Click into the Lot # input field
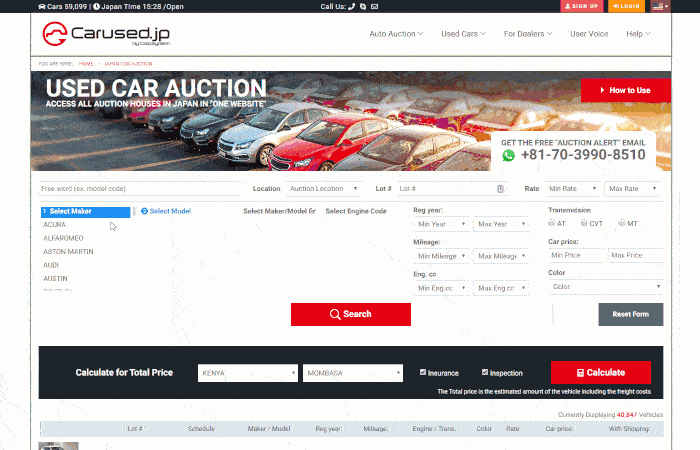The height and width of the screenshot is (450, 700). point(451,188)
